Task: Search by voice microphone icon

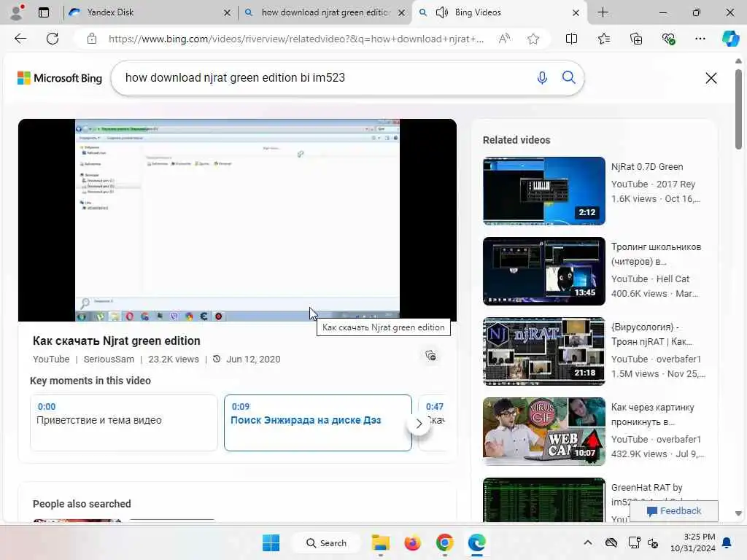Action: (x=542, y=77)
